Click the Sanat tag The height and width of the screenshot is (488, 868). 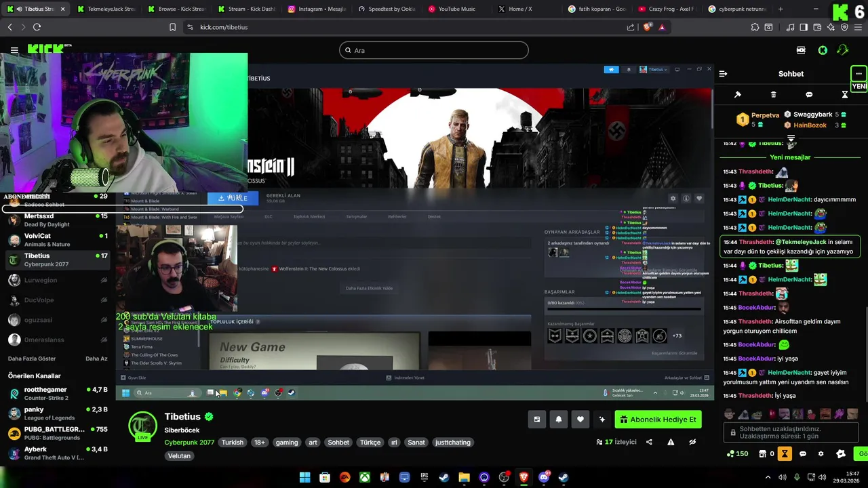(x=416, y=443)
